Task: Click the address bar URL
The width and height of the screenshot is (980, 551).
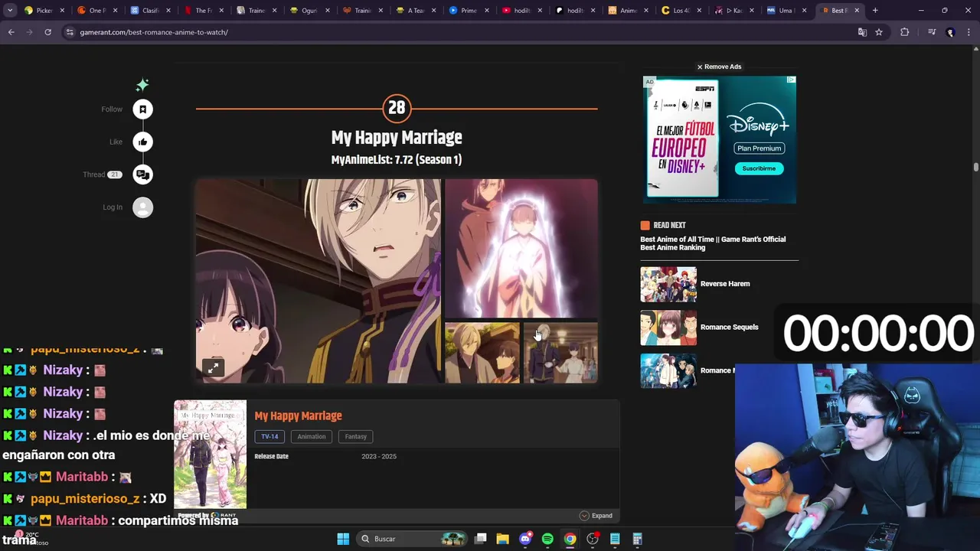Action: tap(154, 32)
